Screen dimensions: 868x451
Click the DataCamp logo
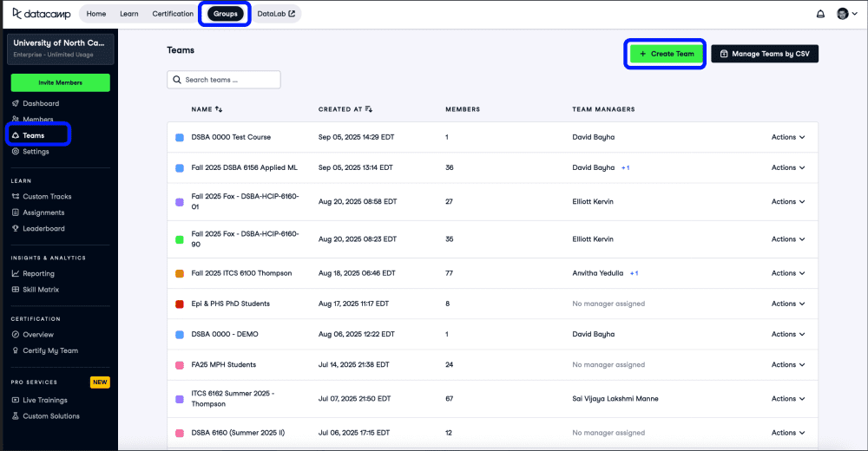(x=42, y=14)
